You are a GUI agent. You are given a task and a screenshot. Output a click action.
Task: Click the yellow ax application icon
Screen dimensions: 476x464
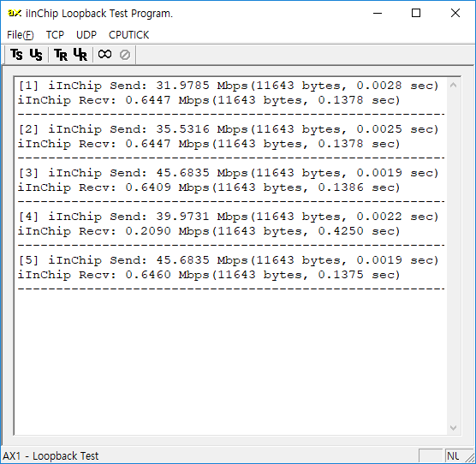coord(15,13)
